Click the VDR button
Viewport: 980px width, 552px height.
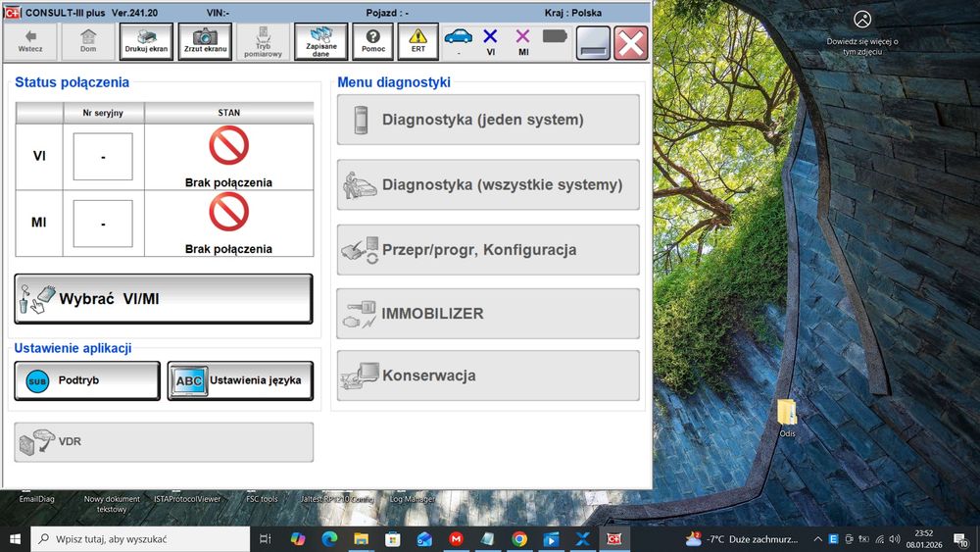pyautogui.click(x=164, y=442)
